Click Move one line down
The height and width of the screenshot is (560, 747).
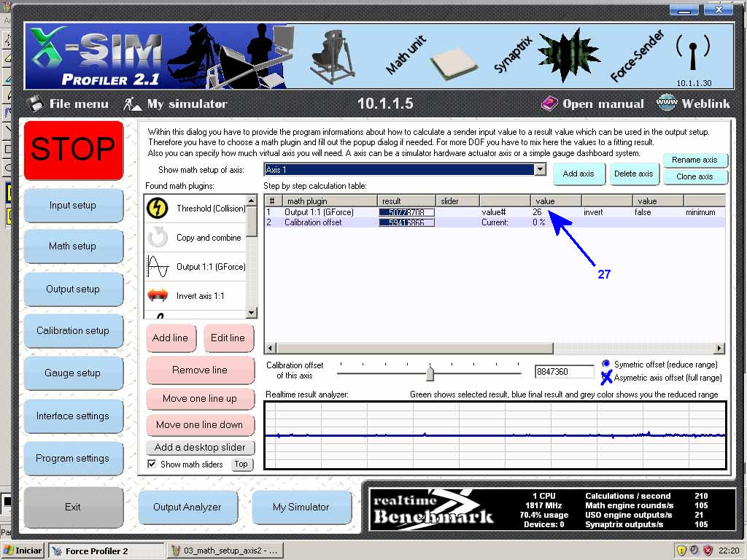[x=200, y=425]
